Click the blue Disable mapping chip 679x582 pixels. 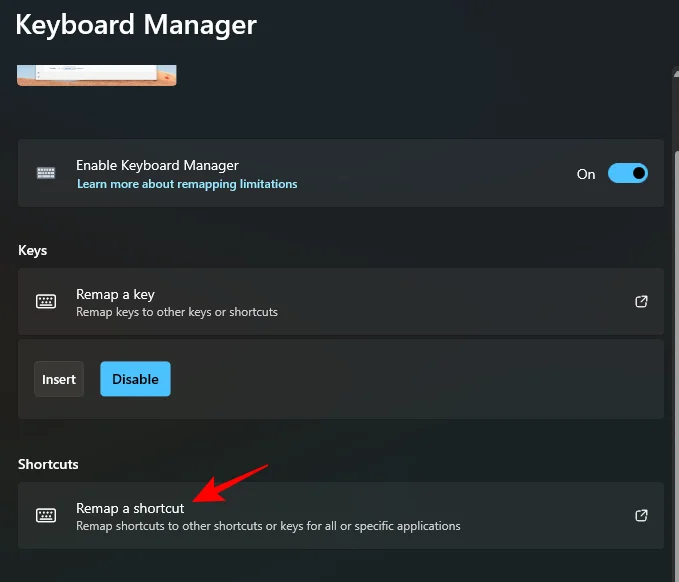point(135,379)
